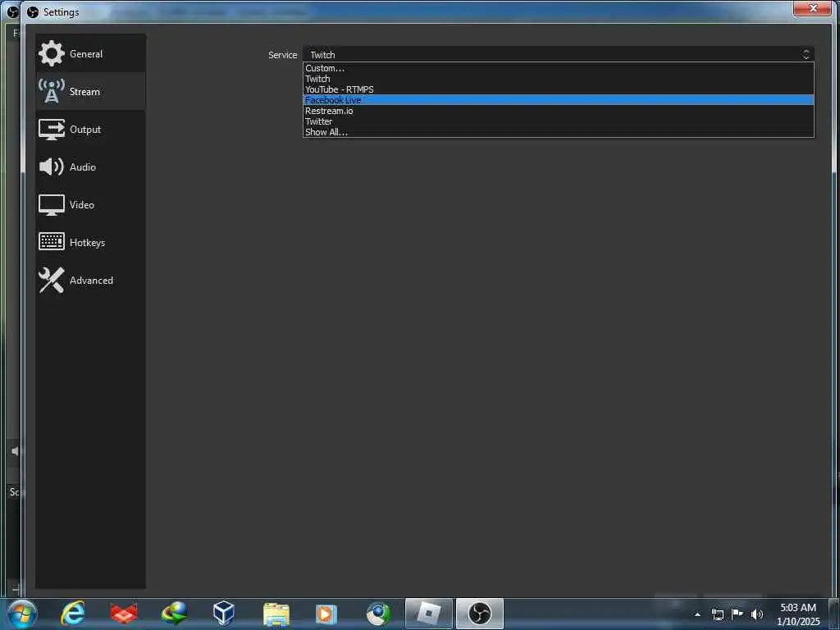The width and height of the screenshot is (840, 630).
Task: Choose Custom... from the service list
Action: point(558,68)
